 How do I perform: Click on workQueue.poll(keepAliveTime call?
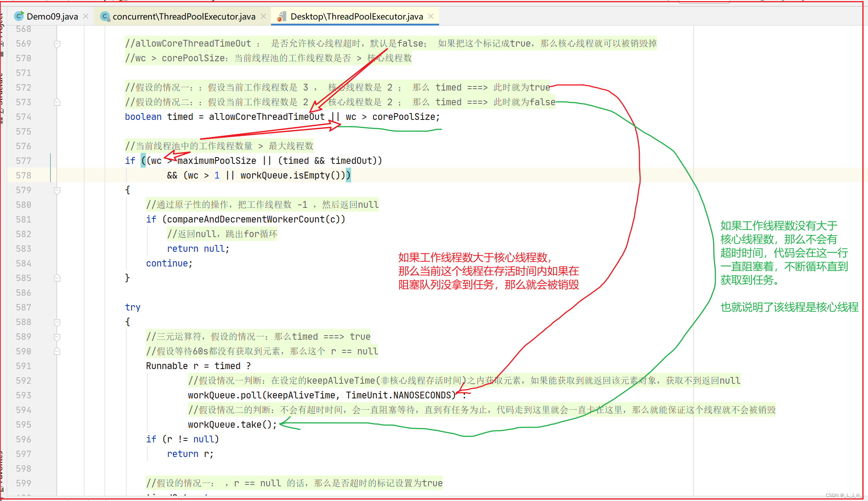(x=261, y=395)
